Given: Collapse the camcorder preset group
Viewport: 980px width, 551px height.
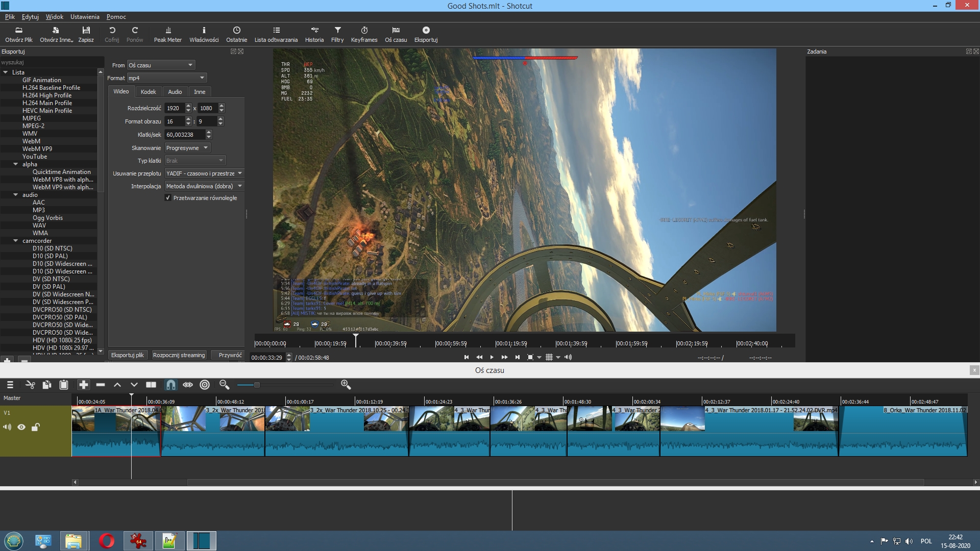Looking at the screenshot, I should [16, 241].
